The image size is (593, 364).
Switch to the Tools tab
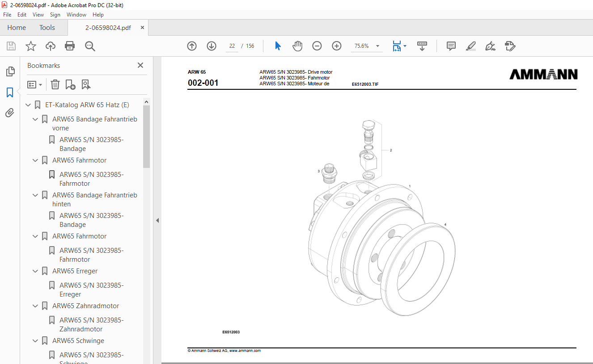click(47, 28)
